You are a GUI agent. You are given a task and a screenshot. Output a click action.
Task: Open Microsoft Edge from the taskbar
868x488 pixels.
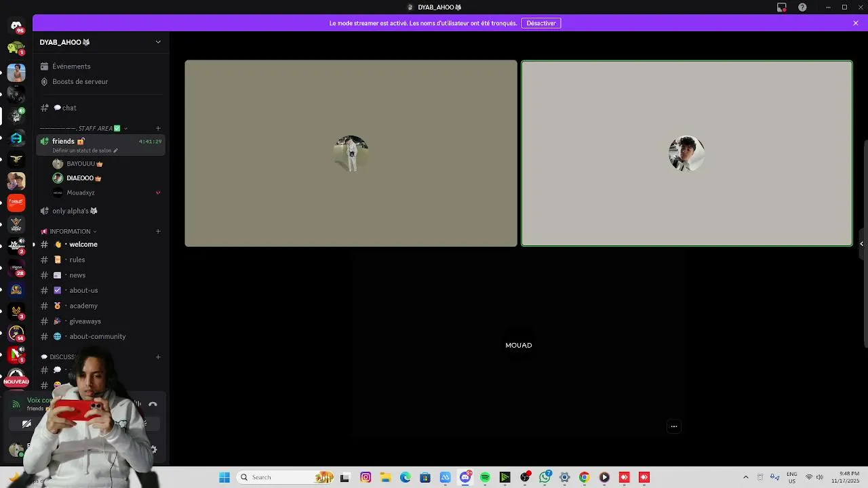point(406,477)
